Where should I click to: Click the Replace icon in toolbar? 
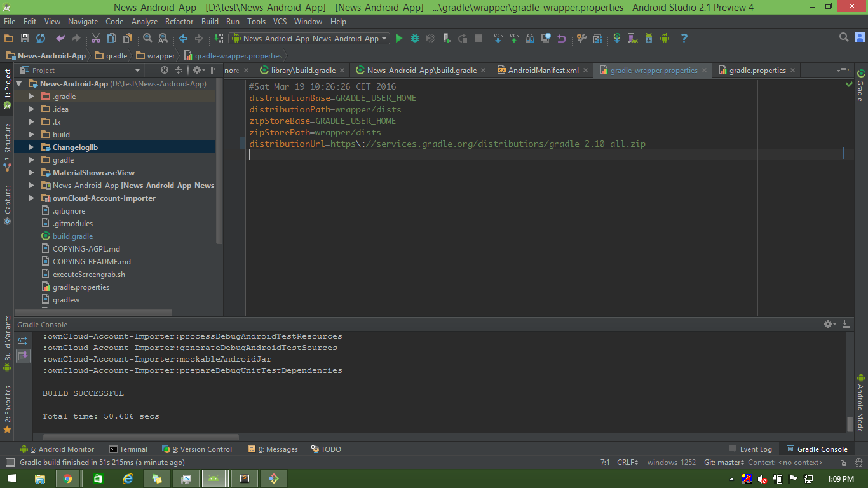tap(163, 38)
